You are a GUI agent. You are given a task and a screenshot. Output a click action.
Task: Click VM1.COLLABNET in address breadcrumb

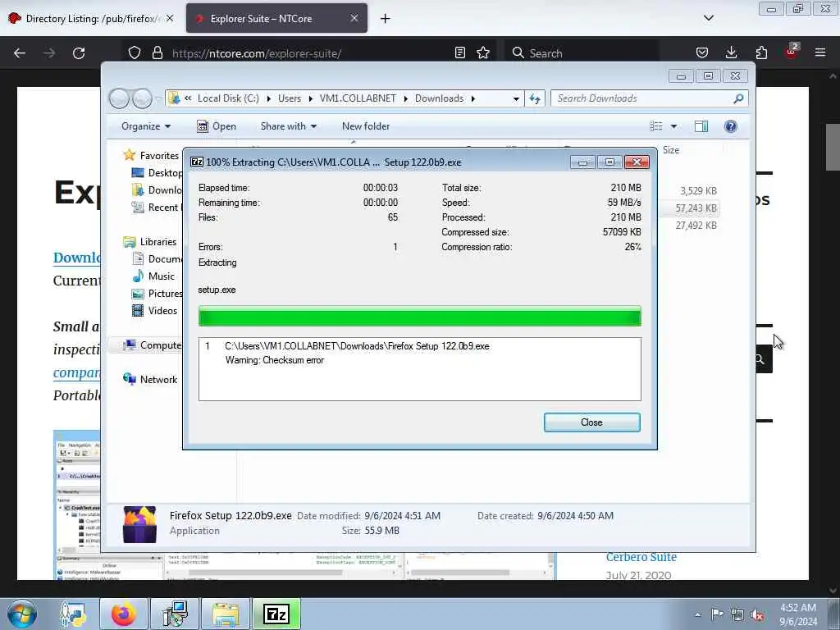coord(358,98)
